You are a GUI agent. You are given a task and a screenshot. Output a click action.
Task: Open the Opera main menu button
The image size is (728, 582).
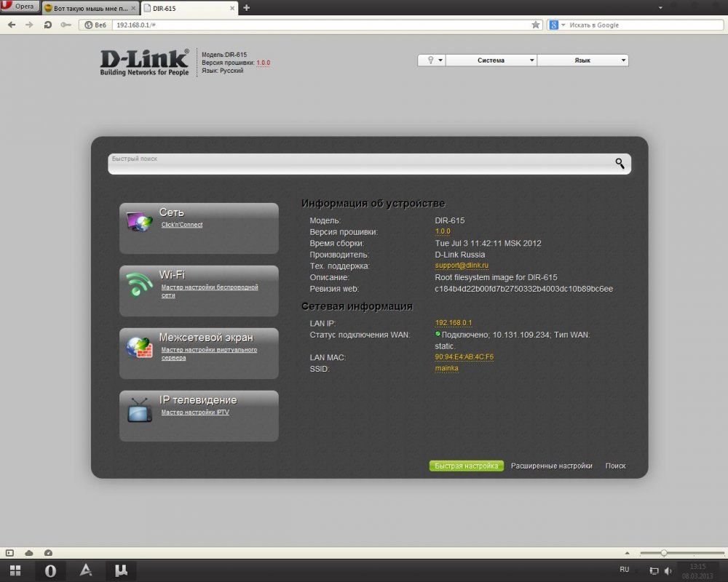coord(20,7)
